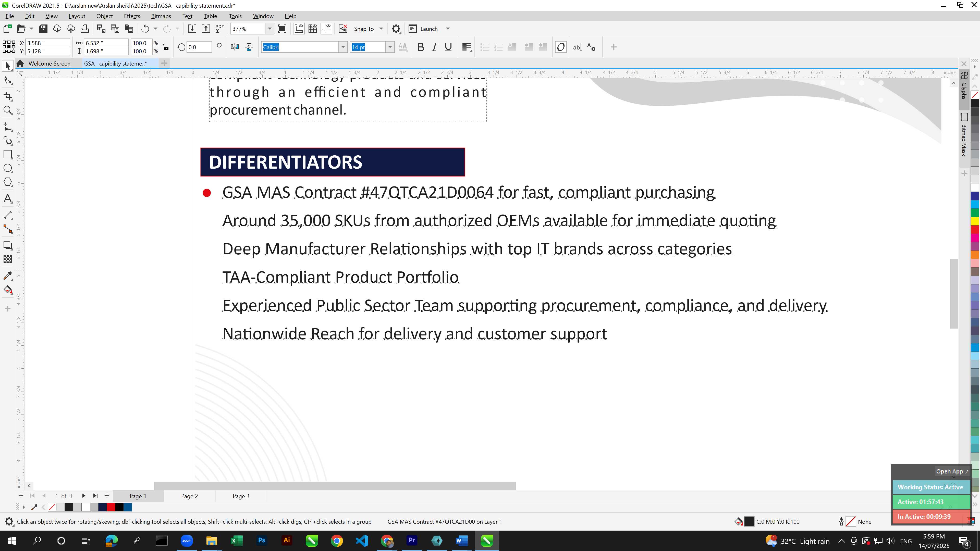Open the Object menu

[104, 16]
